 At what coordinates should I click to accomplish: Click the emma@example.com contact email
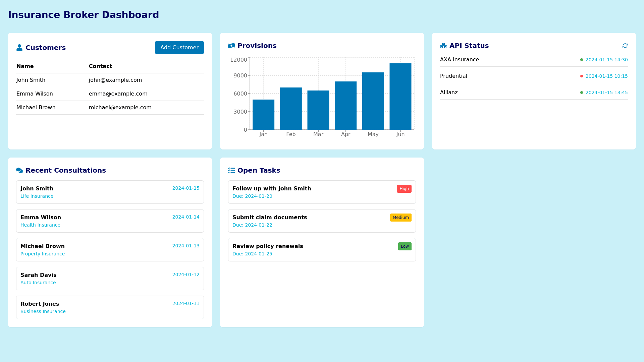coord(118,94)
